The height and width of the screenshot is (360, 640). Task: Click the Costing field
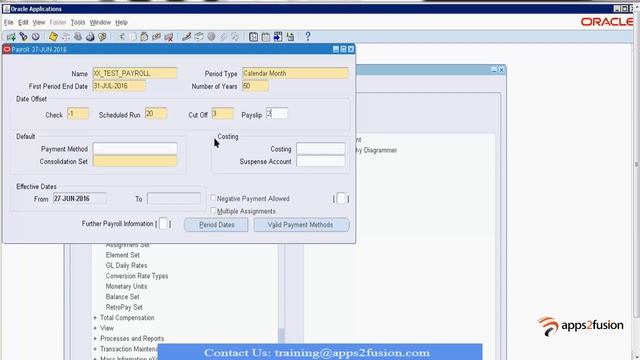(320, 149)
